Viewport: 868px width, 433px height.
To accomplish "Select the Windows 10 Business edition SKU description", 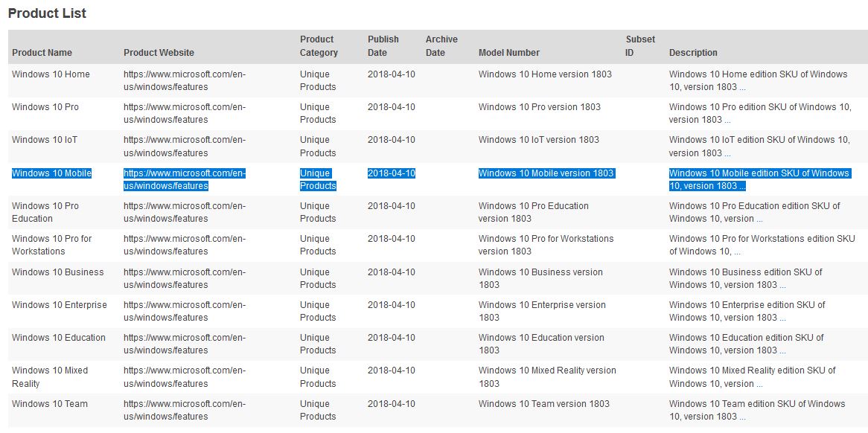I will click(746, 278).
